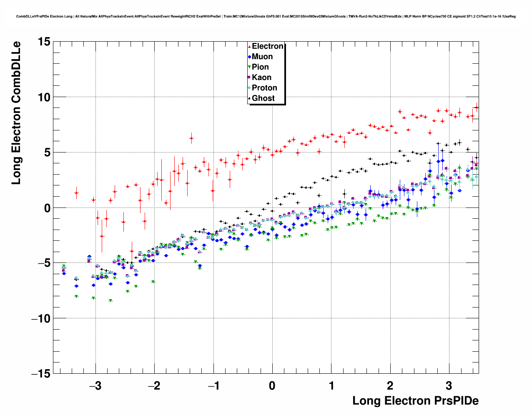
Task: Click the green triangle Pion legend marker
Action: pyautogui.click(x=249, y=67)
